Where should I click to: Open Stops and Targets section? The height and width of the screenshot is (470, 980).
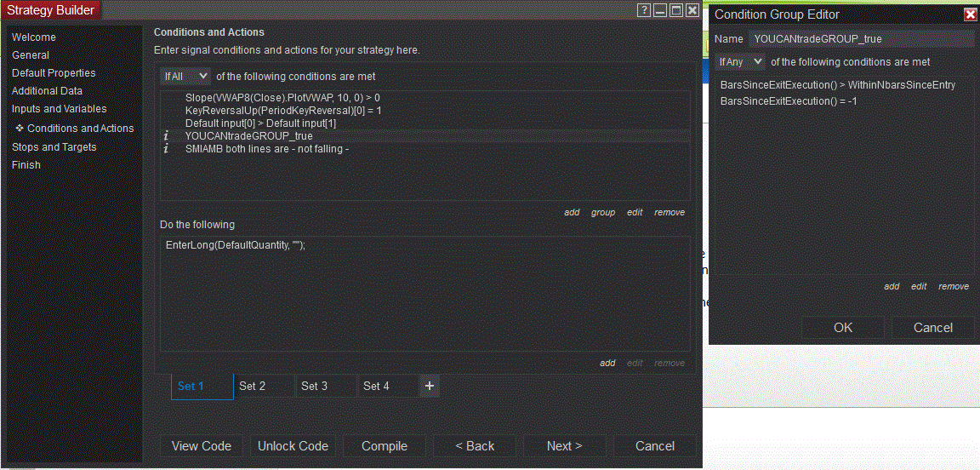(x=54, y=147)
